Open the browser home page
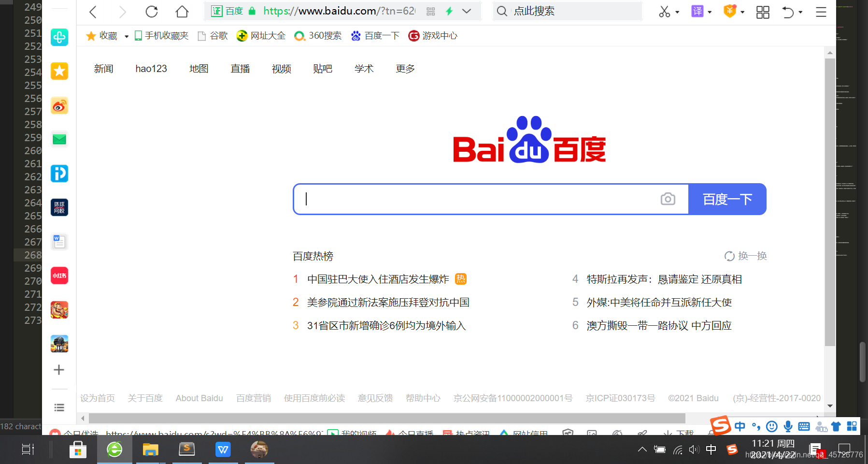The height and width of the screenshot is (464, 868). 182,12
